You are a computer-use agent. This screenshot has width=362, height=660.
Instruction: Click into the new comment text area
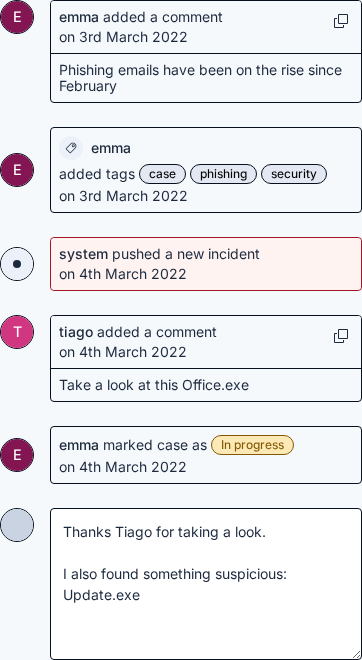point(206,584)
